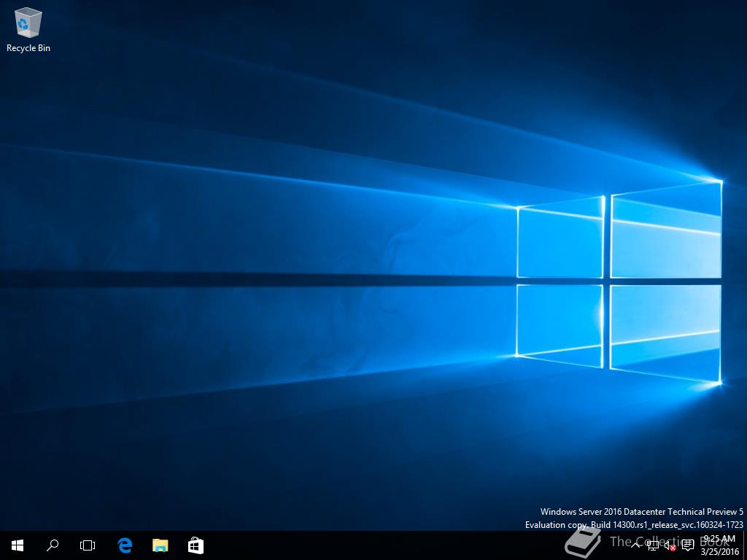747x560 pixels.
Task: Open the network status tray icon
Action: click(x=653, y=545)
